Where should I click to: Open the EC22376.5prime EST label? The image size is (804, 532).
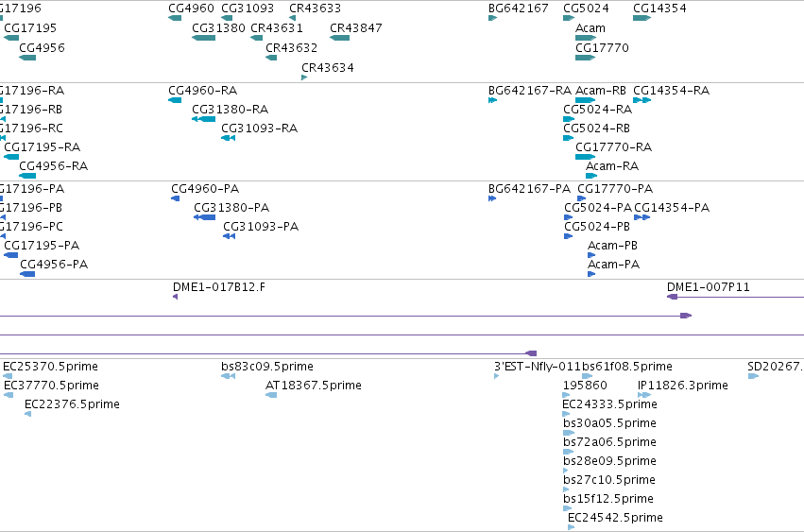tap(73, 404)
